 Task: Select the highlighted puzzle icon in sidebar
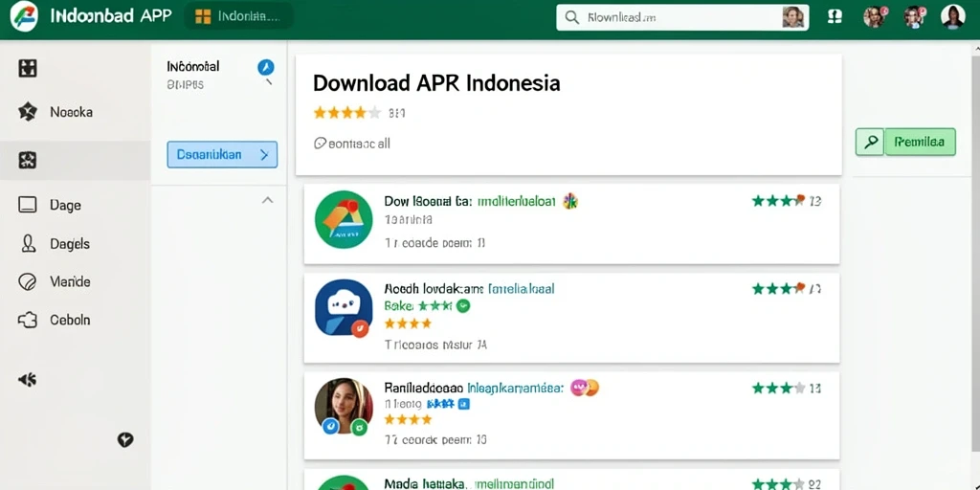(28, 161)
